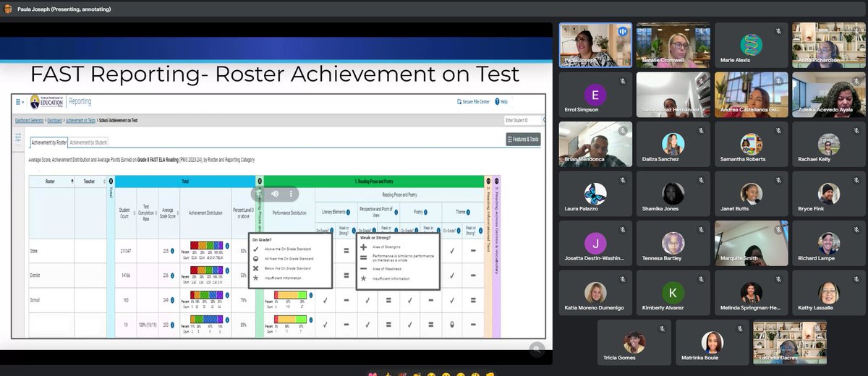The height and width of the screenshot is (376, 868).
Task: Click Samantha Roberts's profile avatar
Action: click(751, 144)
